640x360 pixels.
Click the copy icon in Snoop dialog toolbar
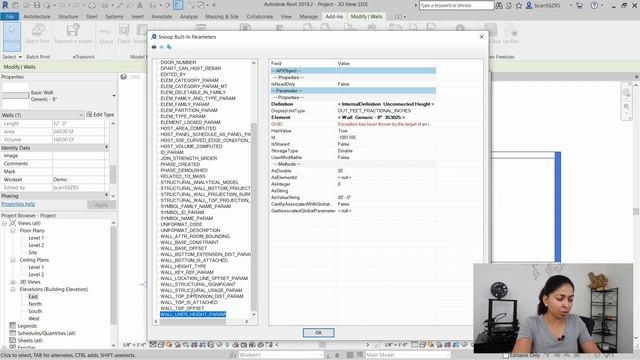(169, 47)
